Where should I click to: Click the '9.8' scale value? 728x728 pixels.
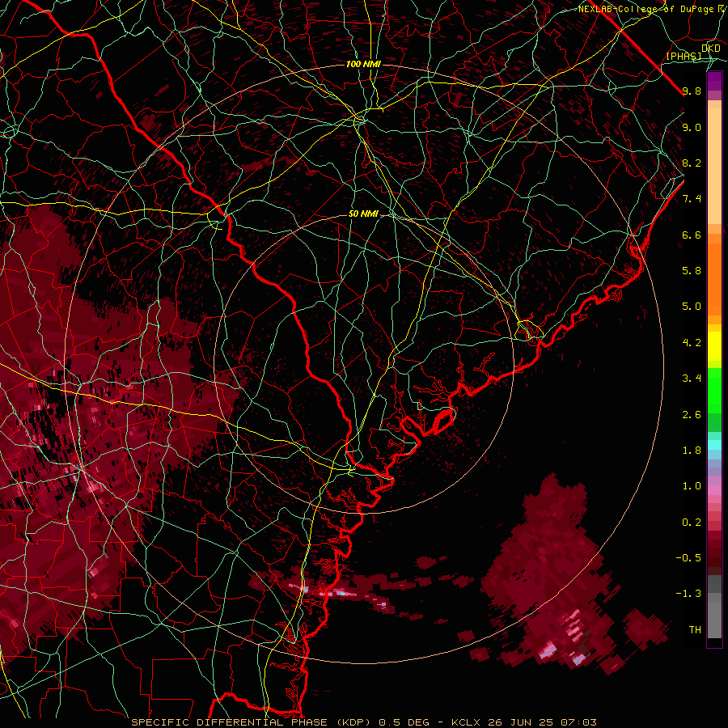pos(692,91)
